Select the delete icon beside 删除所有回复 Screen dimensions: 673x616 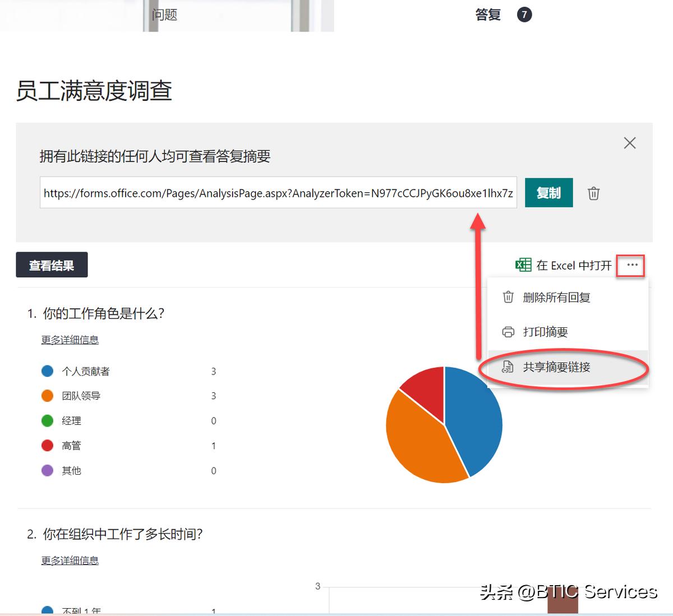coord(508,298)
